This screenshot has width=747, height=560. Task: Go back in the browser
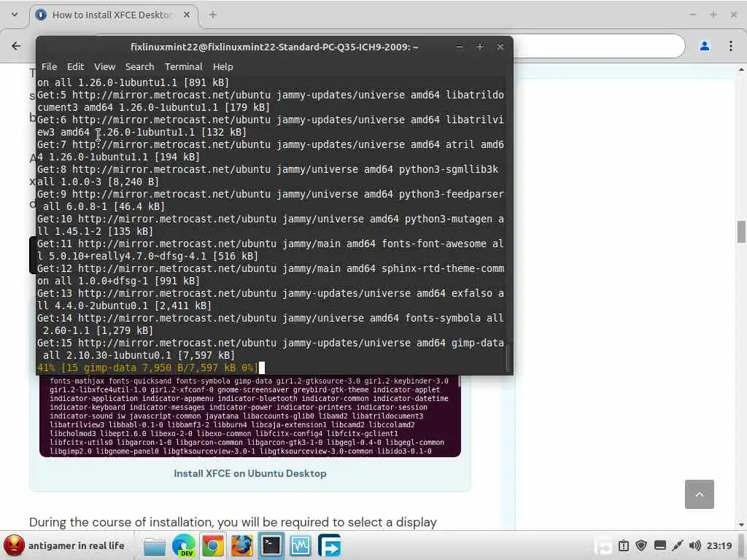click(16, 46)
